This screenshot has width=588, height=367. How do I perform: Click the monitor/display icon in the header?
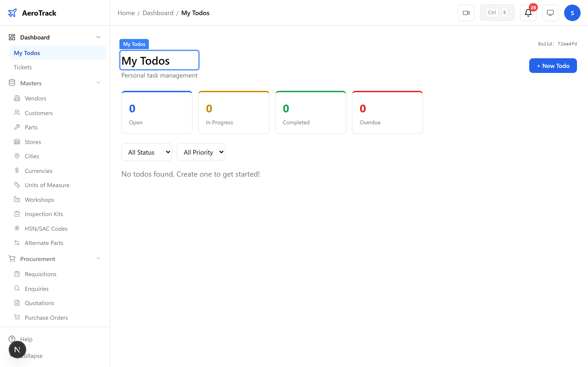550,13
